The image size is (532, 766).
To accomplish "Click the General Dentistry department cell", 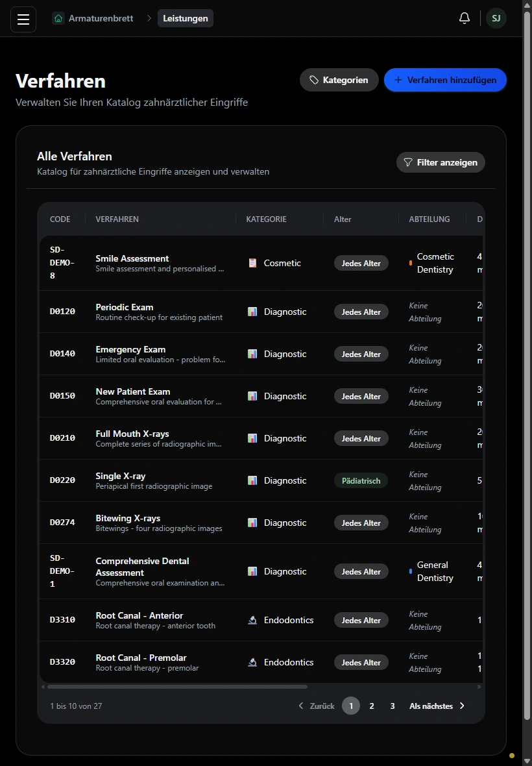I will click(431, 571).
